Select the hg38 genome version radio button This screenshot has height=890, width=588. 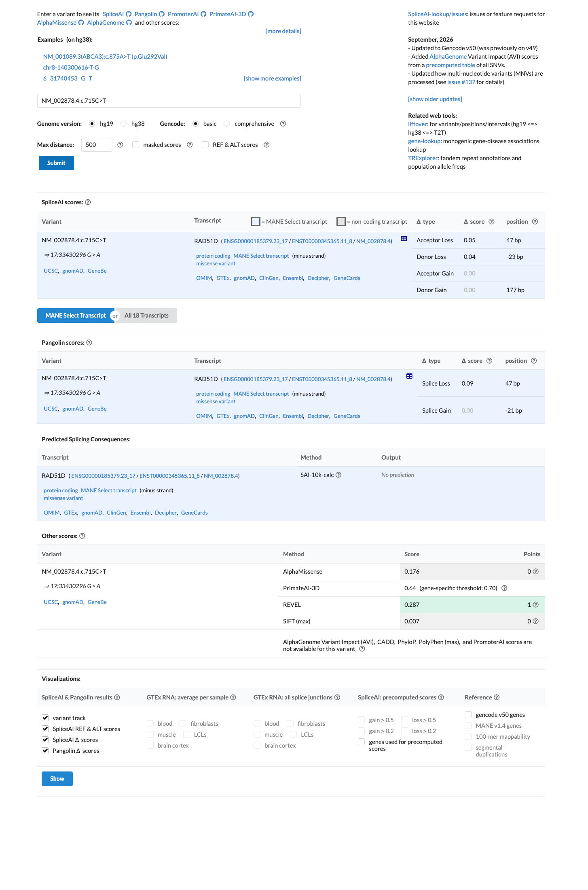point(124,124)
